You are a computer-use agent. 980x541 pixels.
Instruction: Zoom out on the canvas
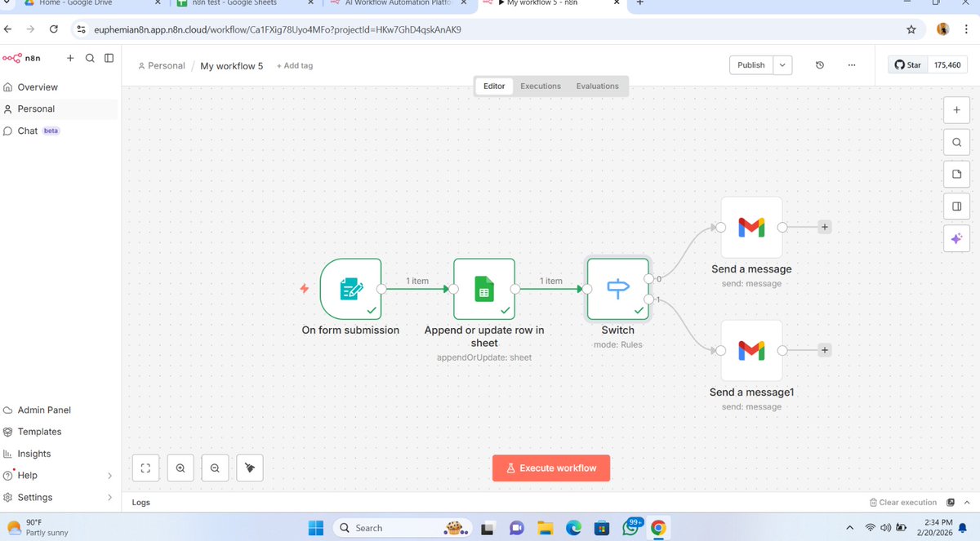tap(215, 468)
